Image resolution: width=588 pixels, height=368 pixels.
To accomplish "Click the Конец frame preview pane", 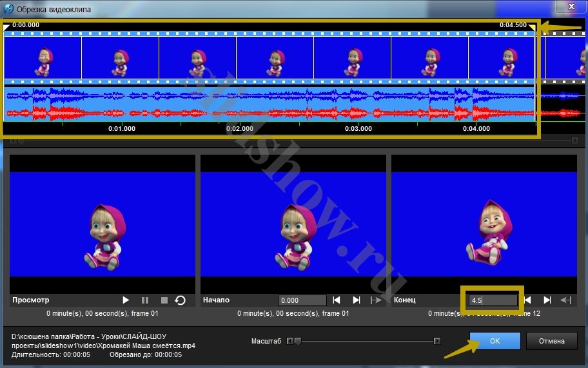I will pos(484,224).
